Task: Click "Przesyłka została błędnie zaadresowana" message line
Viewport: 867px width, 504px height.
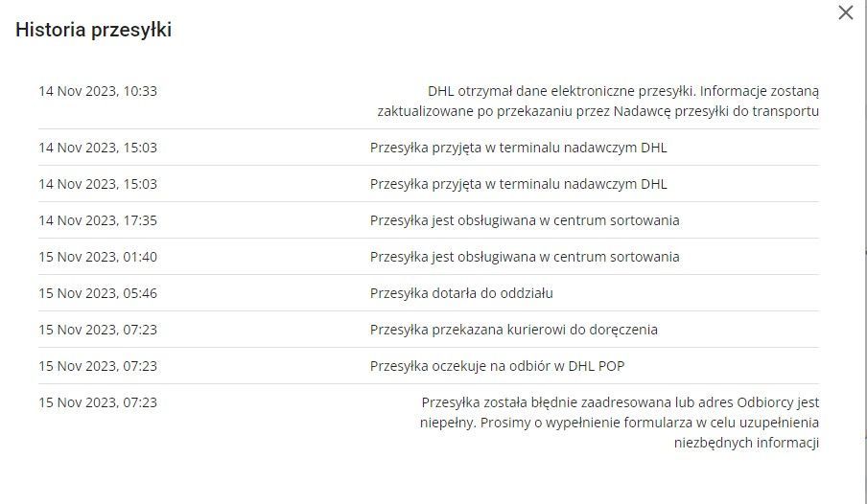Action: 620,402
